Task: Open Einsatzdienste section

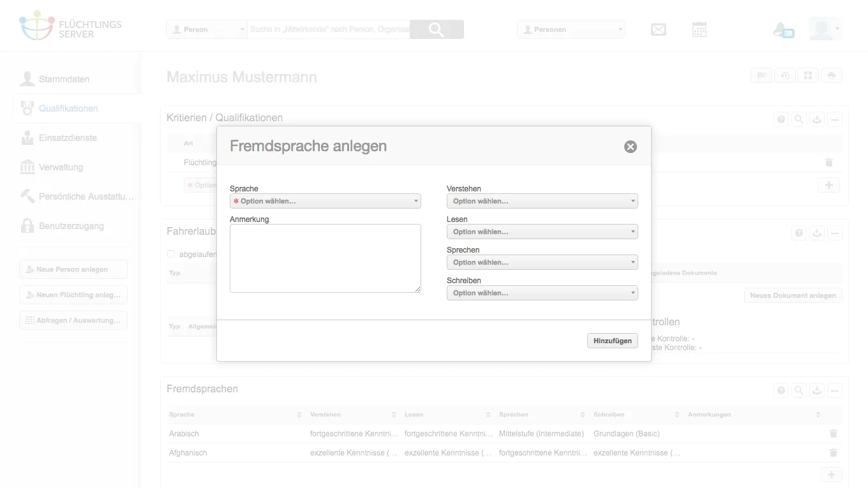Action: pos(68,138)
